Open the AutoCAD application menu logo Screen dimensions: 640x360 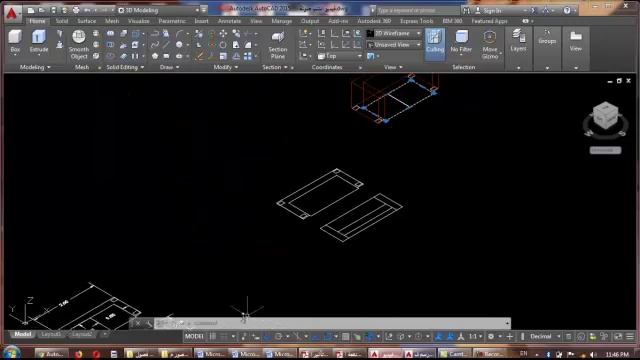click(x=12, y=13)
